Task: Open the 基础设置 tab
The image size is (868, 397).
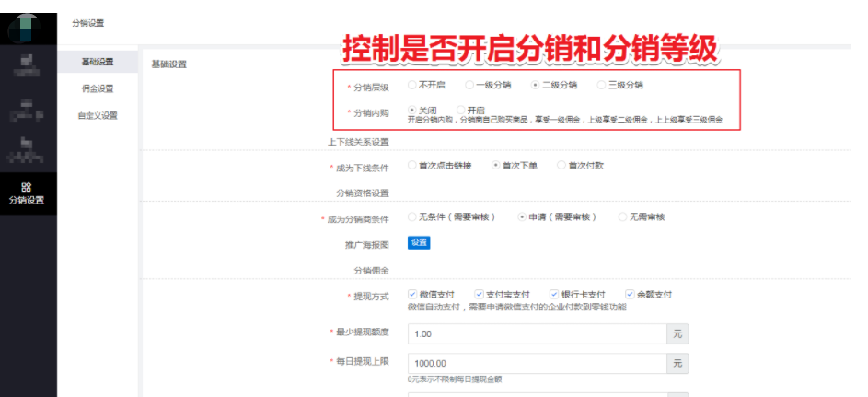Action: pyautogui.click(x=98, y=62)
